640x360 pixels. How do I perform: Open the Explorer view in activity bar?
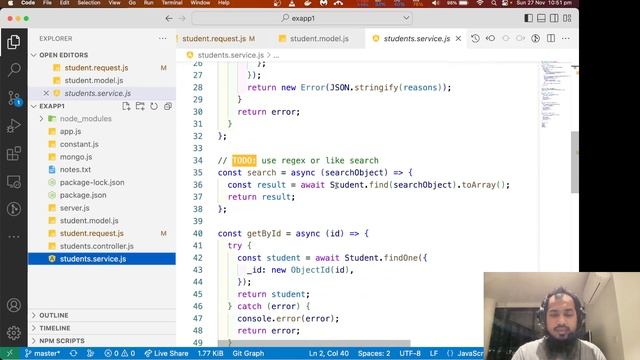click(13, 42)
